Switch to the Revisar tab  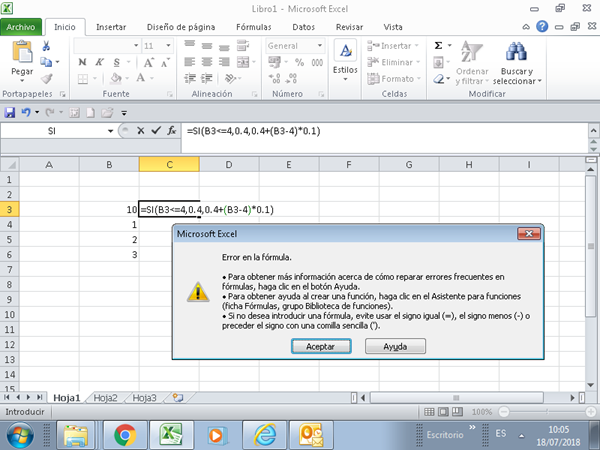pyautogui.click(x=349, y=27)
